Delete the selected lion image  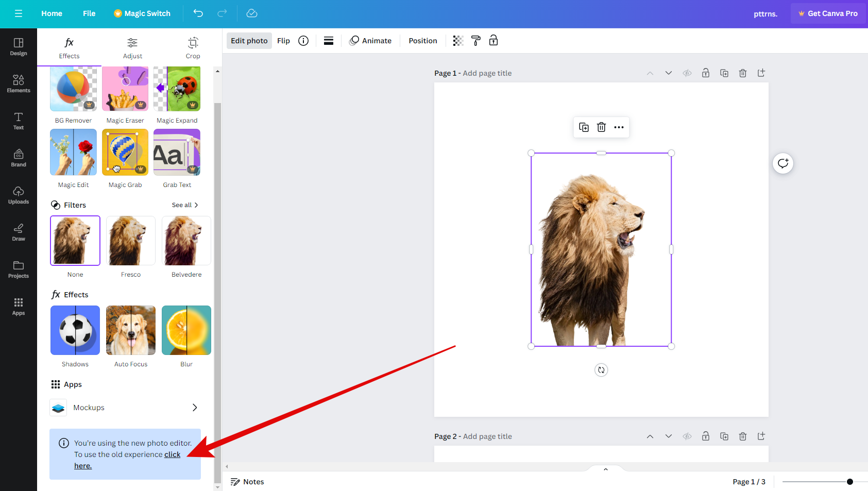[x=601, y=127]
